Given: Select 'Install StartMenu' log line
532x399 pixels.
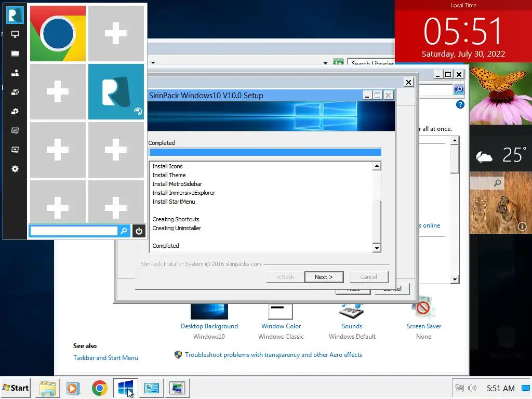Looking at the screenshot, I should click(174, 202).
